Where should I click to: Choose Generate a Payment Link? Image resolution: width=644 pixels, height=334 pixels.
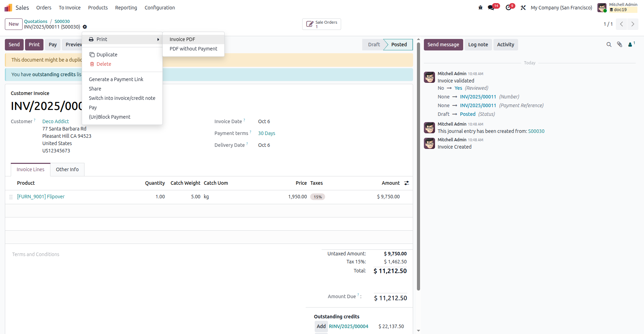(122, 79)
